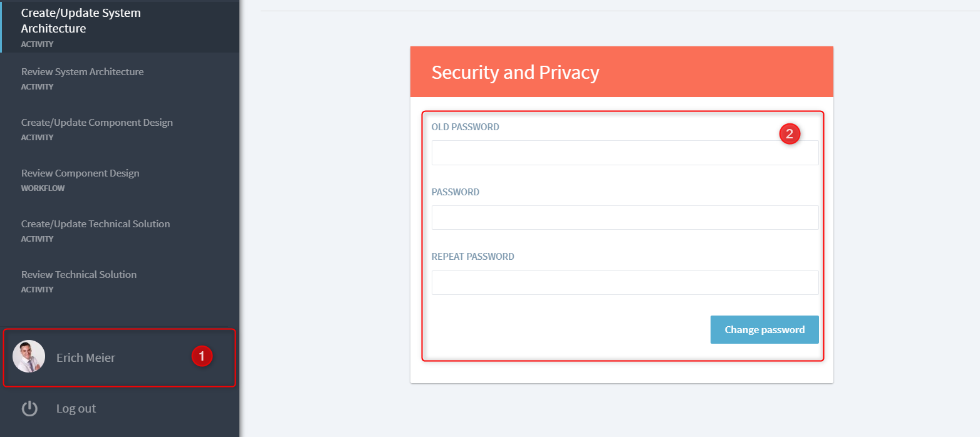Click the Security and Privacy header title
Screen dimensions: 980x437
515,73
